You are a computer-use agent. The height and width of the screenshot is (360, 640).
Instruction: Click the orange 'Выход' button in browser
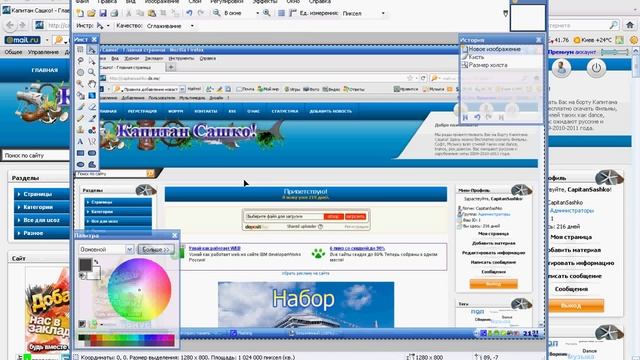(x=576, y=305)
